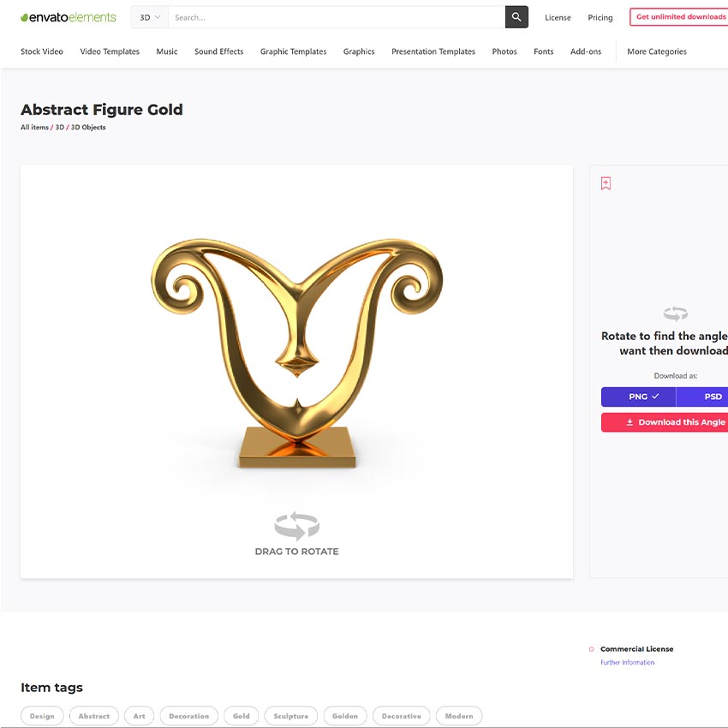Click the magnifier search button

click(516, 17)
